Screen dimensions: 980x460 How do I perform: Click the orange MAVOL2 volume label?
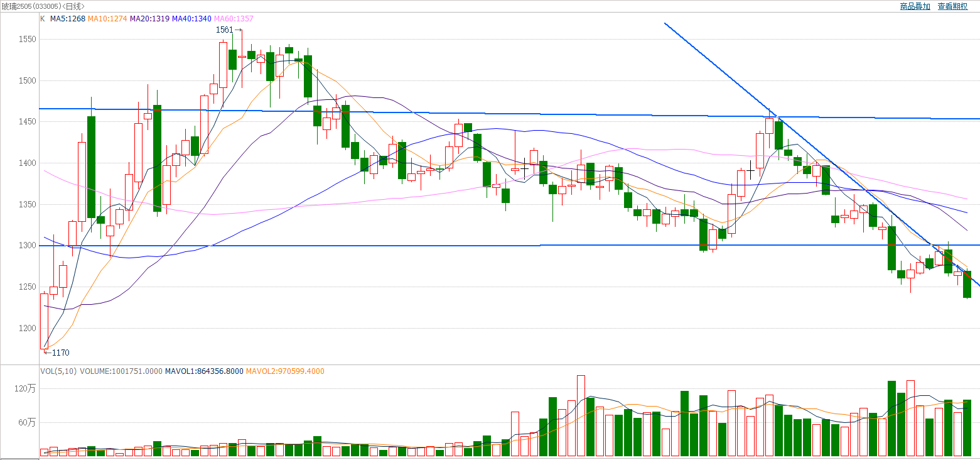click(285, 371)
